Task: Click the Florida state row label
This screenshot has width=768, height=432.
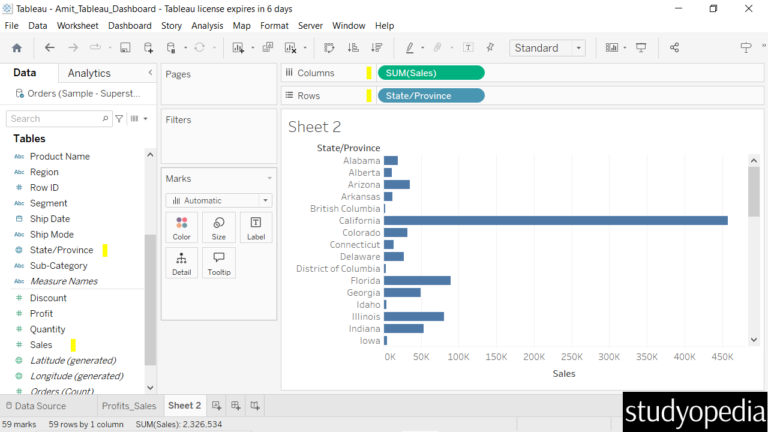Action: click(365, 281)
